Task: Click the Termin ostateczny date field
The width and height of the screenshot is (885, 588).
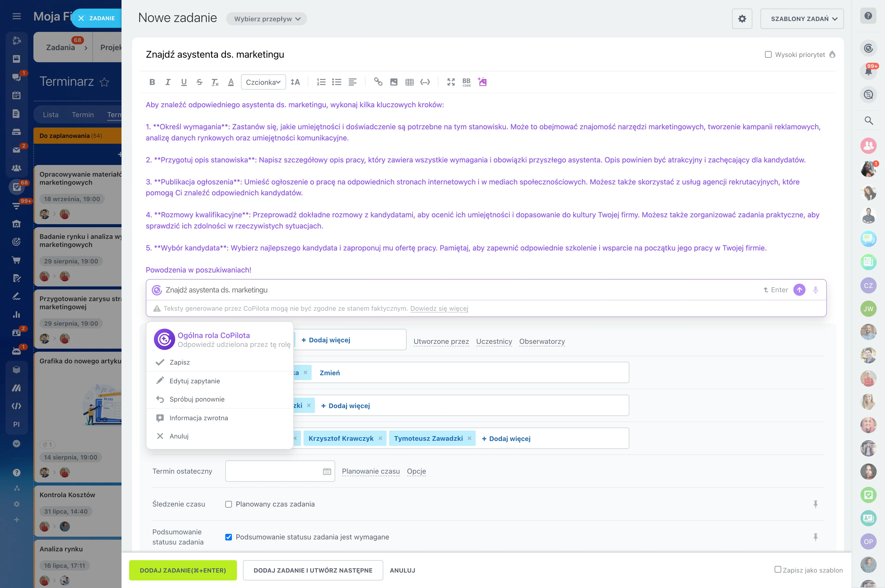Action: [279, 471]
